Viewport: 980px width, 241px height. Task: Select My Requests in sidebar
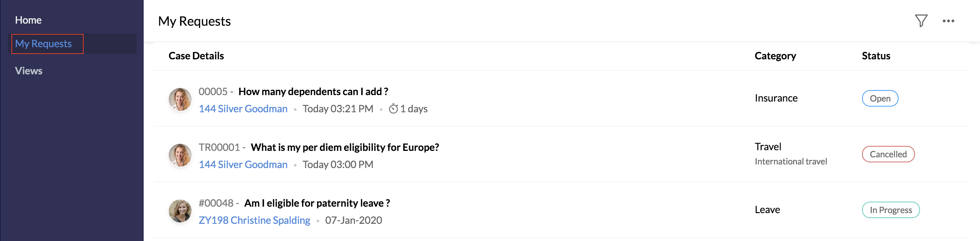[x=43, y=44]
